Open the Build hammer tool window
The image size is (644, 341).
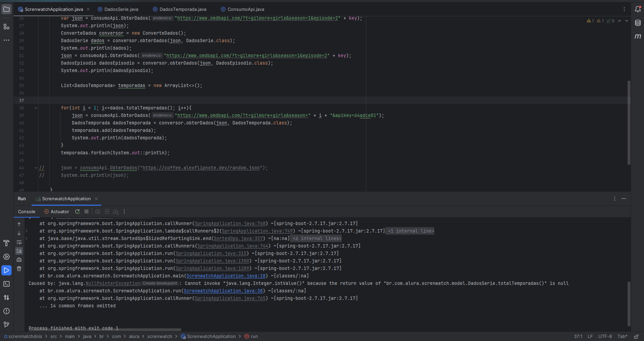pos(6,243)
